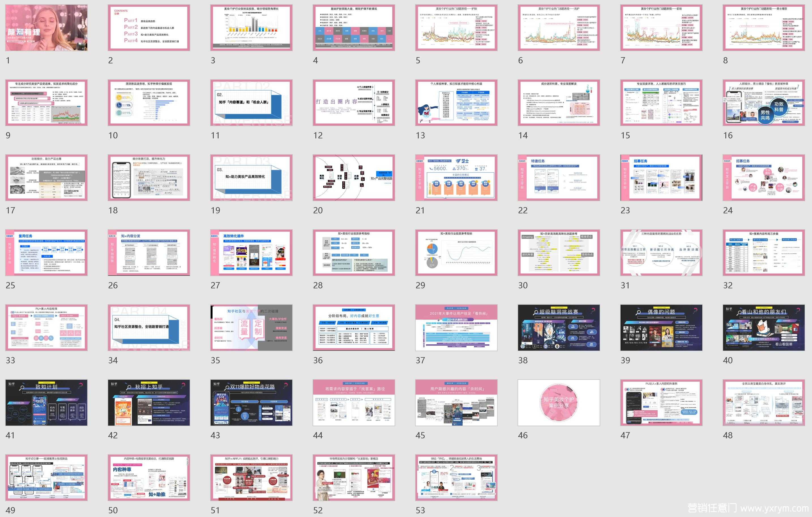Screen dimensions: 812x517
Task: Select slide 3 bar chart thumbnail
Action: 251,28
